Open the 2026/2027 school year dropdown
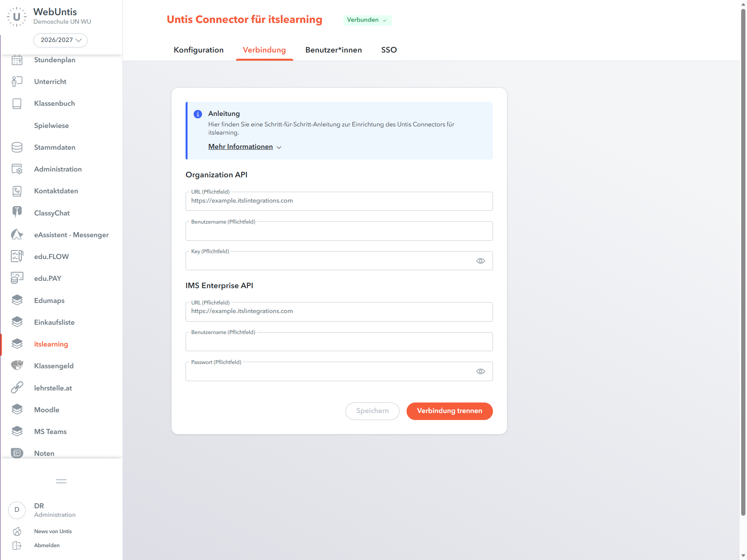Screen dimensions: 747x560 [60, 40]
